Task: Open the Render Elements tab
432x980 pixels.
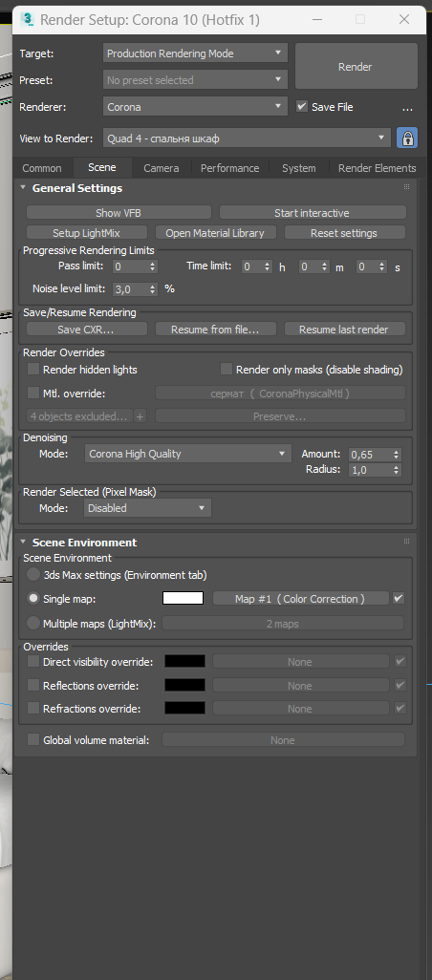Action: (377, 168)
